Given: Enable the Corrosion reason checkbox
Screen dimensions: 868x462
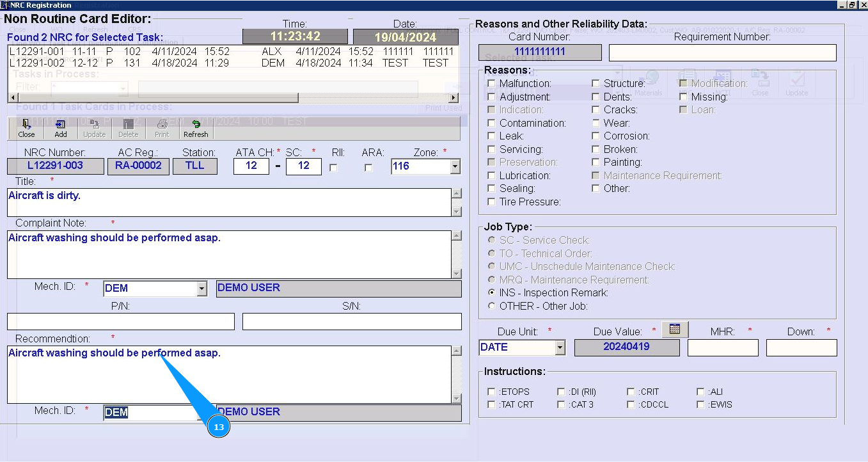Looking at the screenshot, I should (x=596, y=136).
